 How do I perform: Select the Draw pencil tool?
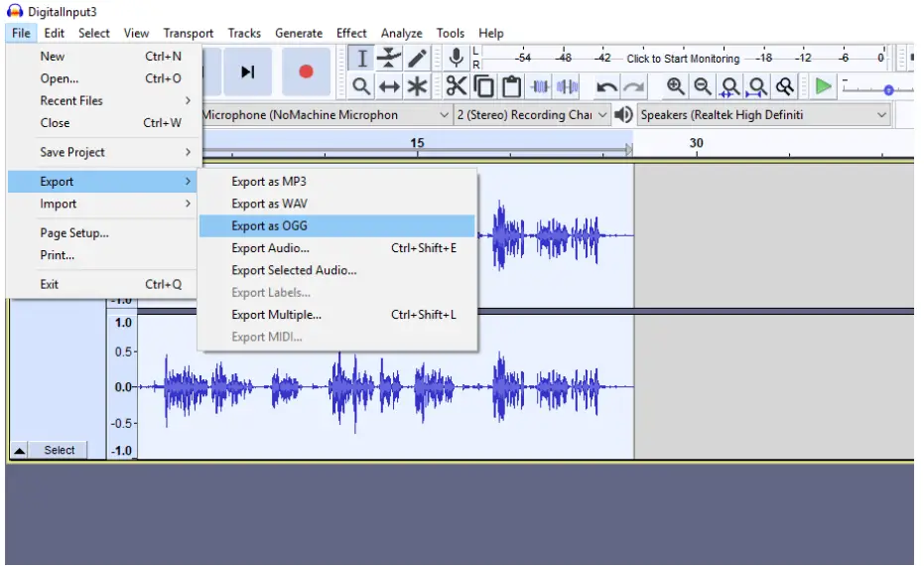[x=417, y=59]
